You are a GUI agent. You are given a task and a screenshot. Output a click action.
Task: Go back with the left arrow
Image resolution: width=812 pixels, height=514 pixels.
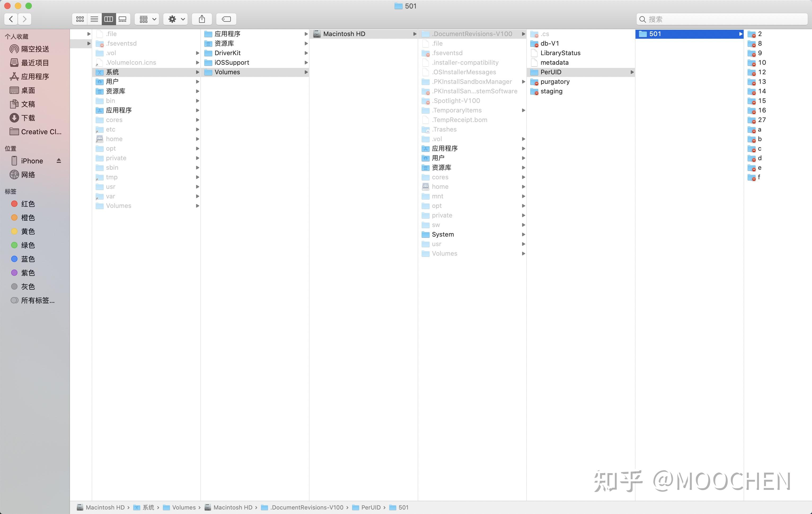point(11,19)
